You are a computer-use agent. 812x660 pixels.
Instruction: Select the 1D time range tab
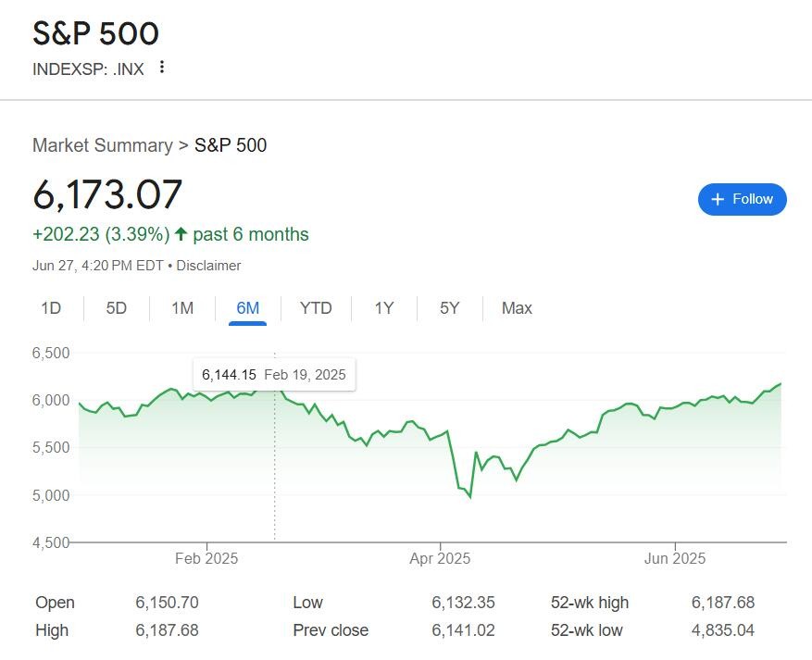tap(51, 308)
